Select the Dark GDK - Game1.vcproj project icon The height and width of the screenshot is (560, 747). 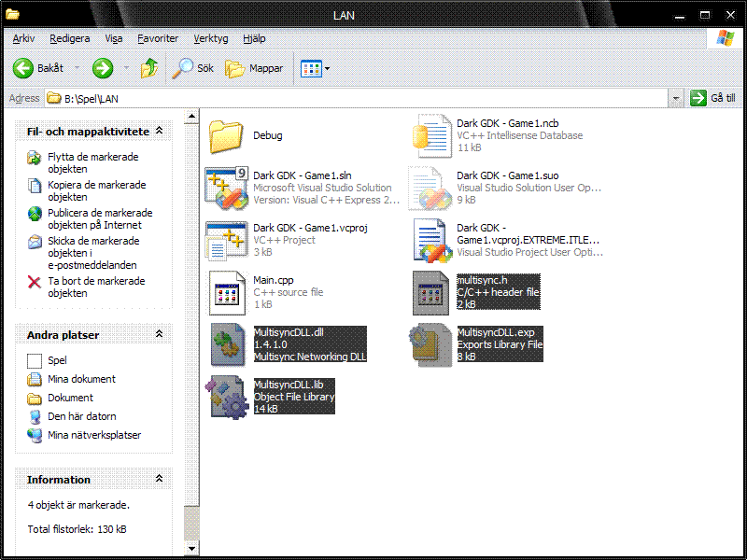pos(227,241)
